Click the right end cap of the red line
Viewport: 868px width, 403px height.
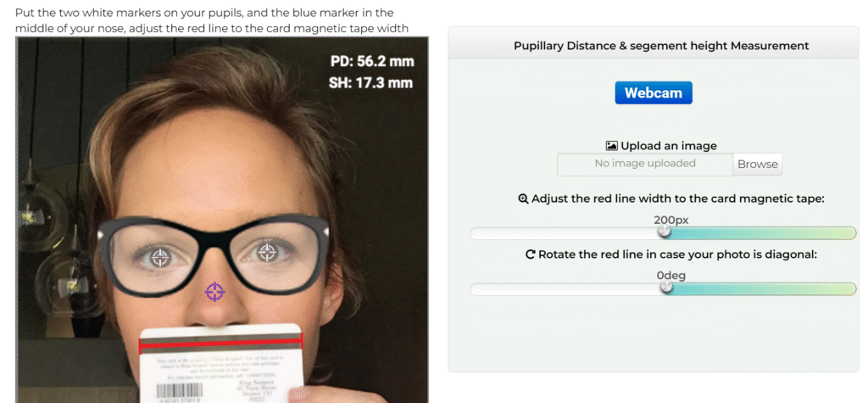(300, 342)
